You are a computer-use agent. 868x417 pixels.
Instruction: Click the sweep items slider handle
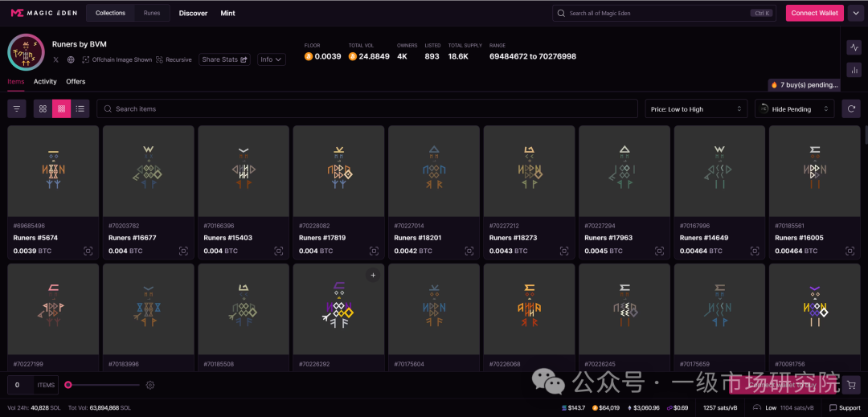tap(68, 385)
